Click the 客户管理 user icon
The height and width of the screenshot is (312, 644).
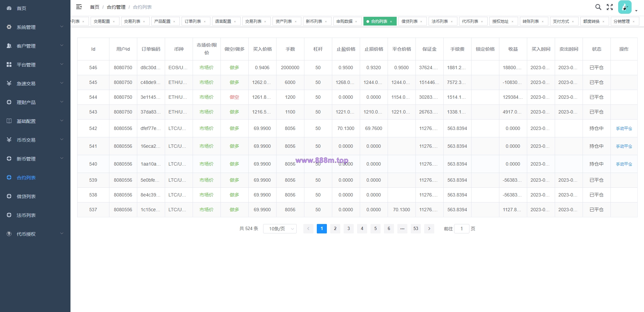(x=9, y=46)
